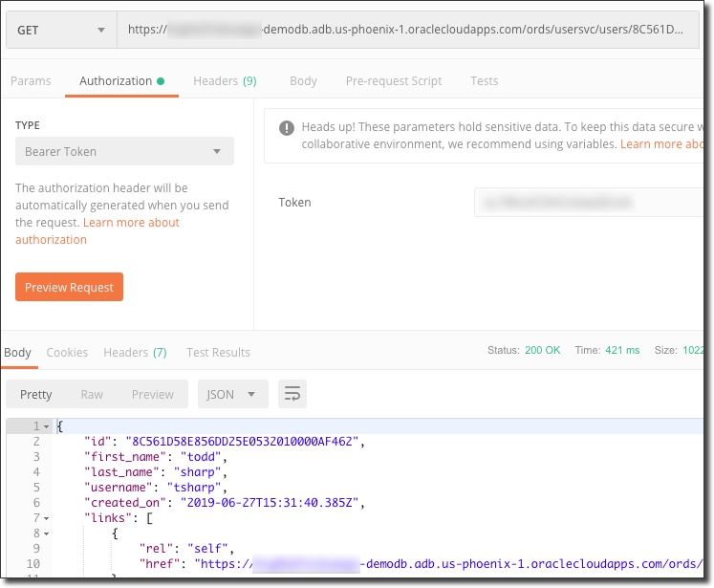Expand the Bearer Token type dropdown
The width and height of the screenshot is (714, 588).
point(124,151)
